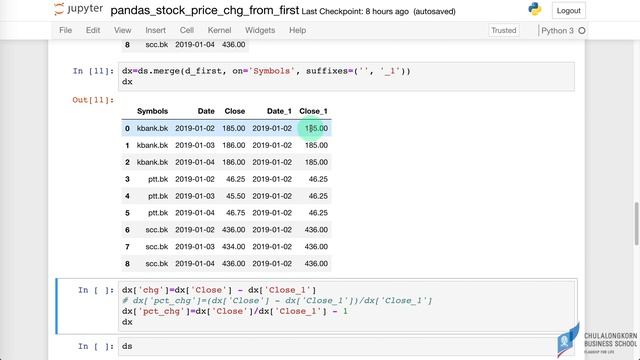
Task: Click Close value 434.00 in row 7
Action: (233, 247)
